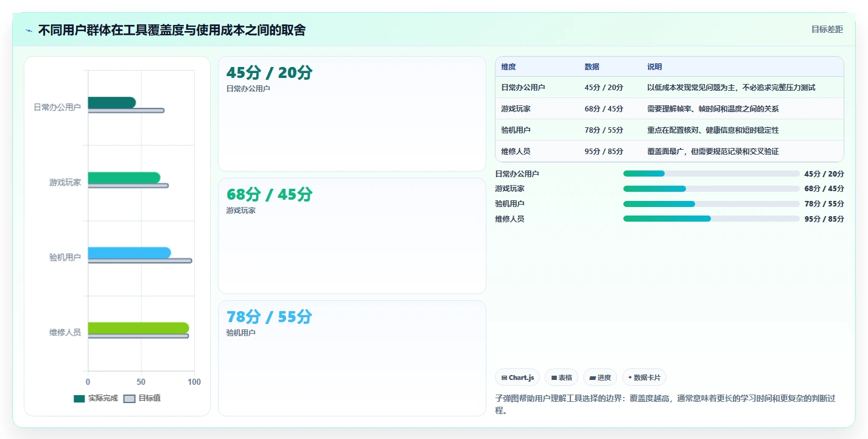
Task: Click description 重点在配置核对、健康信息和短时稳定性
Action: click(713, 130)
